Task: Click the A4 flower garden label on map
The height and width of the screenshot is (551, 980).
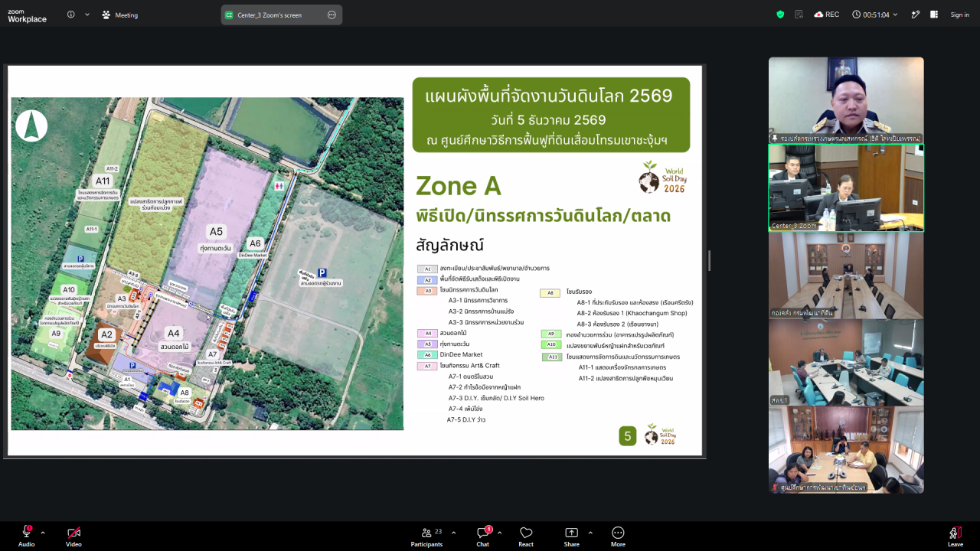Action: (174, 333)
